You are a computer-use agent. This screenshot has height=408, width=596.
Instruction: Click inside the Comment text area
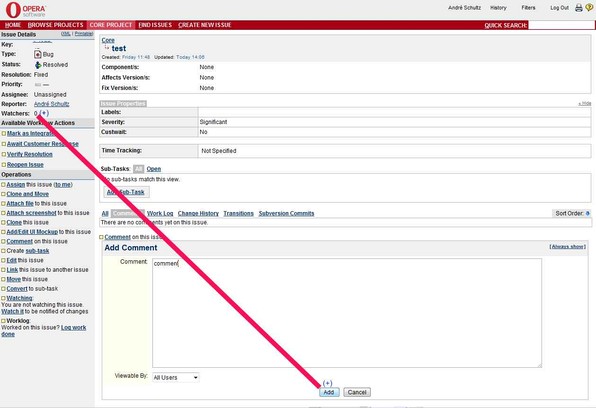click(x=347, y=313)
